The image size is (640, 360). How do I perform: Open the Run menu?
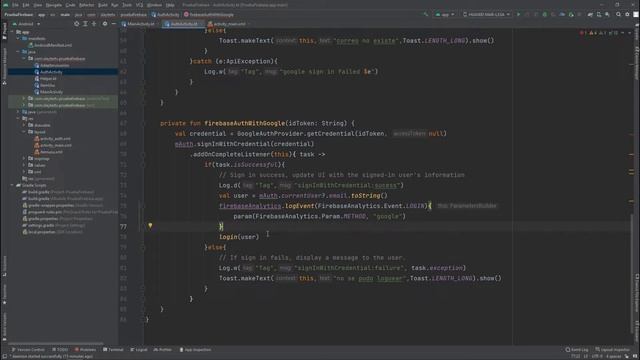(115, 5)
